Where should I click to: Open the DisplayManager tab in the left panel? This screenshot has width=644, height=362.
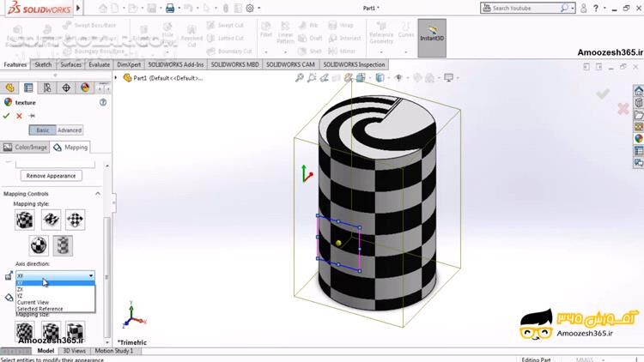click(x=85, y=87)
